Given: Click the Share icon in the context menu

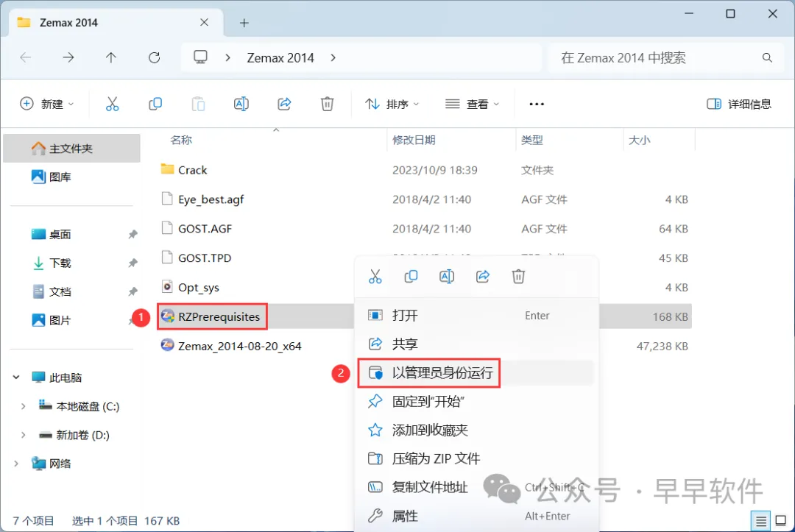Looking at the screenshot, I should pos(483,277).
